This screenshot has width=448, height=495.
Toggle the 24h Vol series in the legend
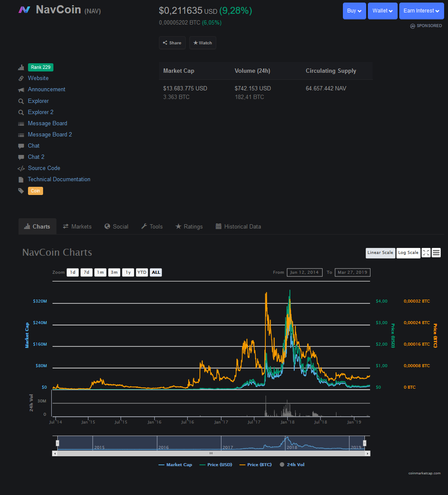(x=292, y=465)
